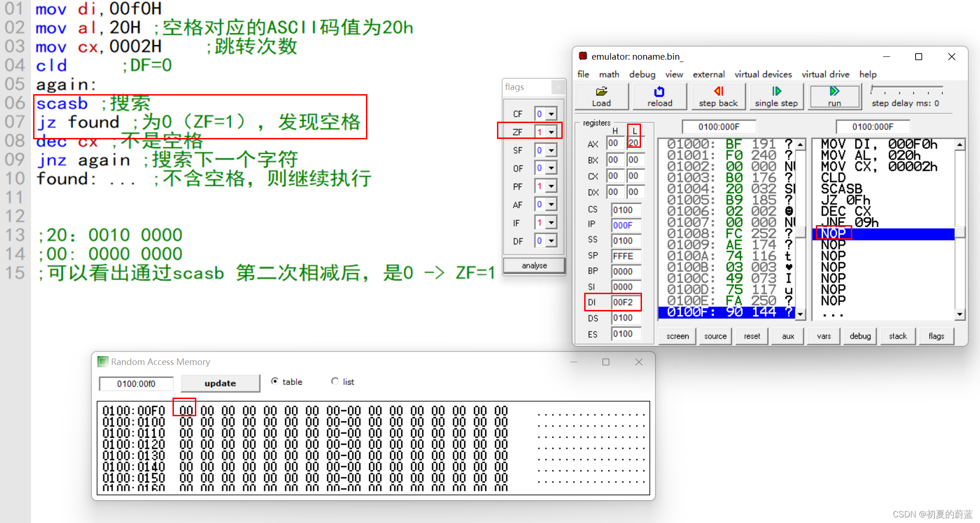Viewport: 980px width, 523px height.
Task: Click the emulator chip icon in title bar
Action: point(583,56)
